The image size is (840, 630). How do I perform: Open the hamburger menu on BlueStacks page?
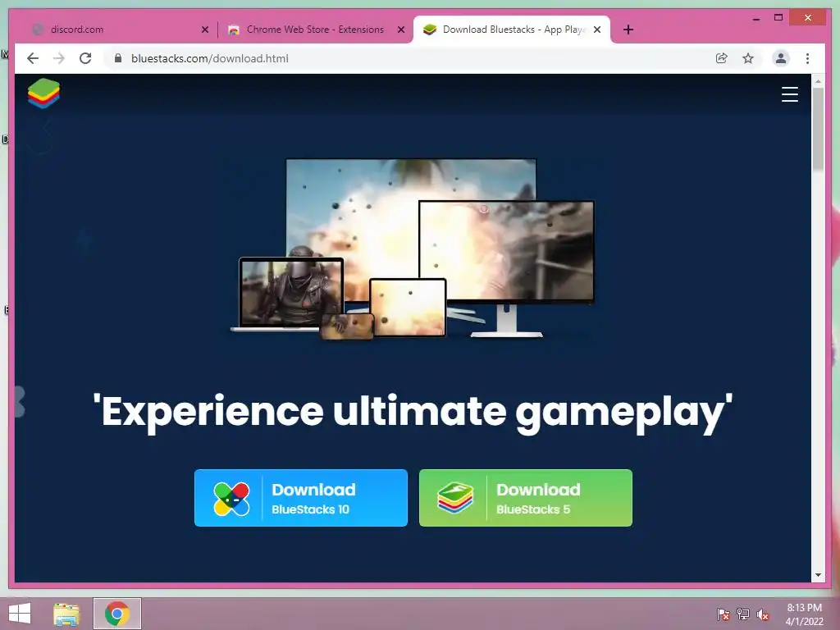click(790, 94)
